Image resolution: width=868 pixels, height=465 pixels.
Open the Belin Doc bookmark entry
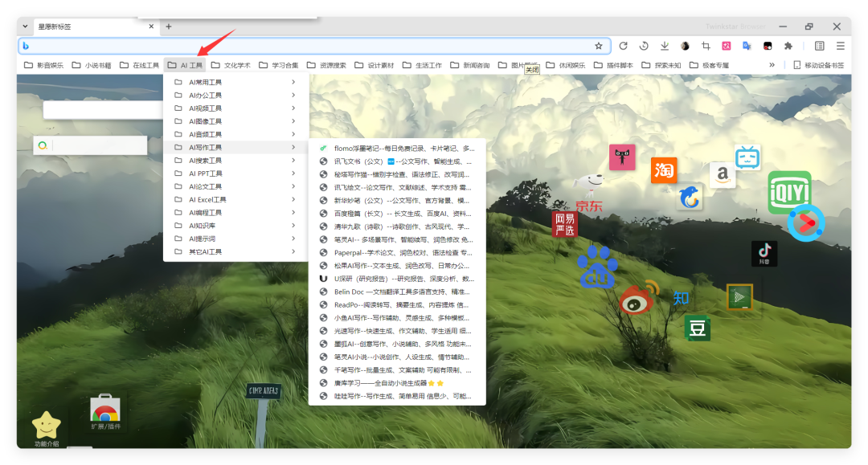tap(397, 292)
